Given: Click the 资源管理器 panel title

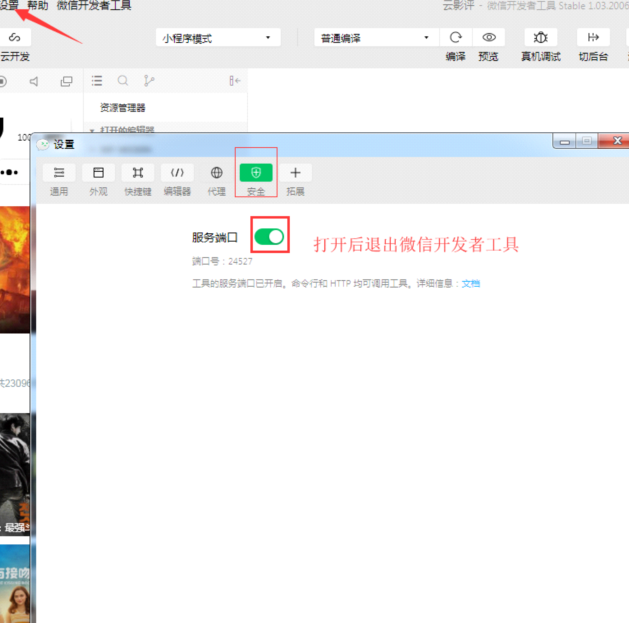Looking at the screenshot, I should coord(122,108).
